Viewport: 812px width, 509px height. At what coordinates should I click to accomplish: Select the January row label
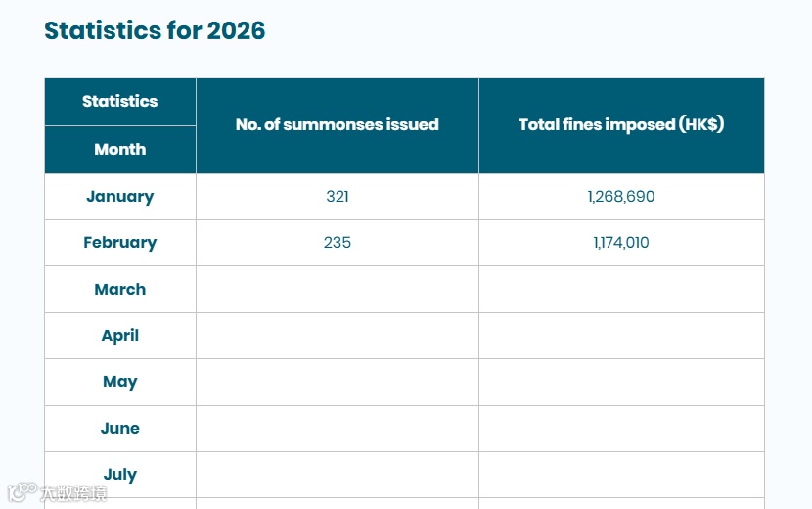pyautogui.click(x=120, y=197)
